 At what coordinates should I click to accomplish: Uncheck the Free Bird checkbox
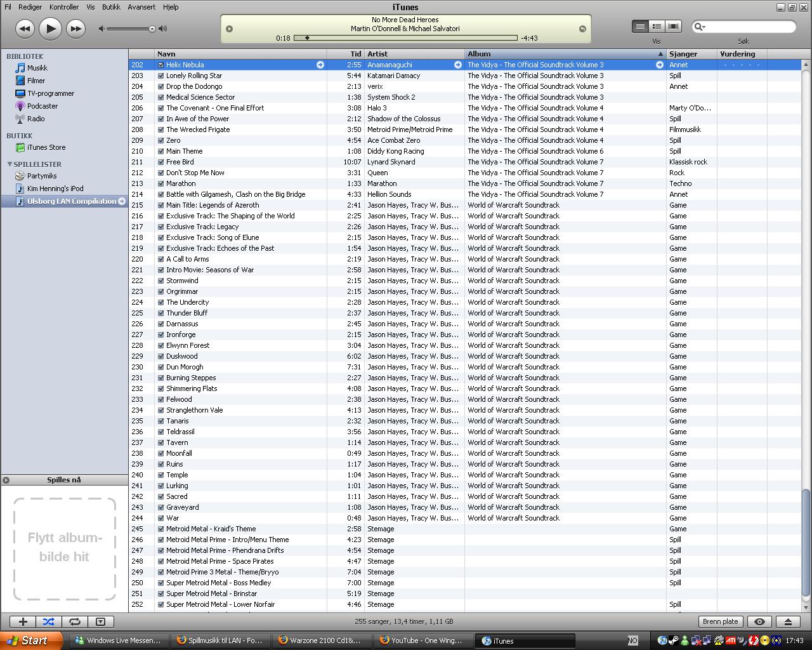pyautogui.click(x=161, y=162)
